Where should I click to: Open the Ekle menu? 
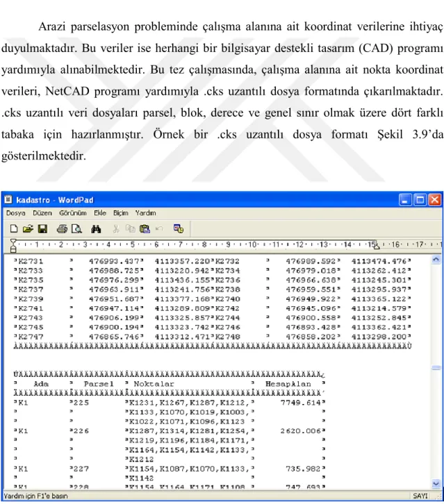pyautogui.click(x=100, y=213)
